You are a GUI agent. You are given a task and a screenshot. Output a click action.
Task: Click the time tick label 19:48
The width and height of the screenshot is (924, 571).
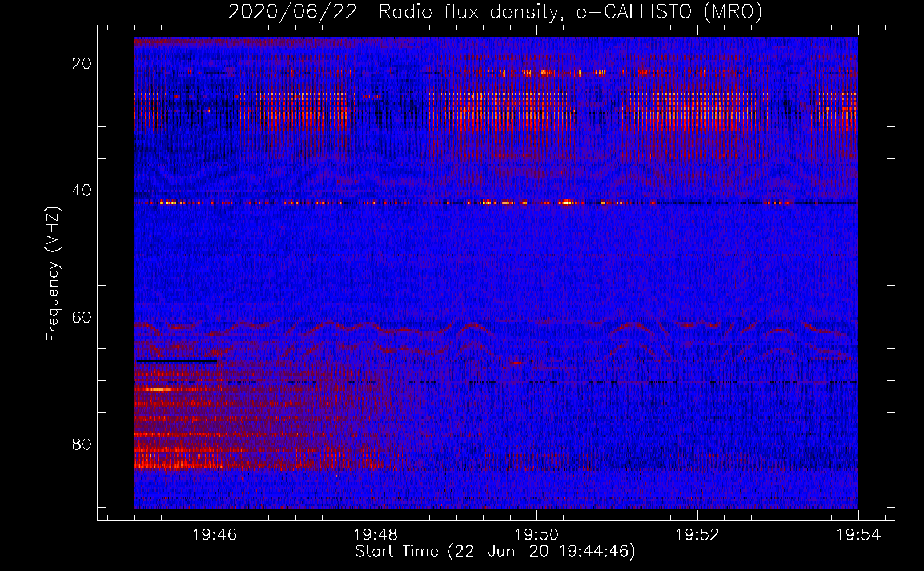click(x=376, y=535)
